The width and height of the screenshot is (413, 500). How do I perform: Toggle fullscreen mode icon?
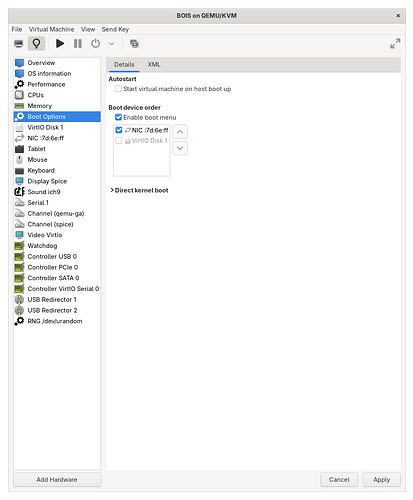point(395,44)
